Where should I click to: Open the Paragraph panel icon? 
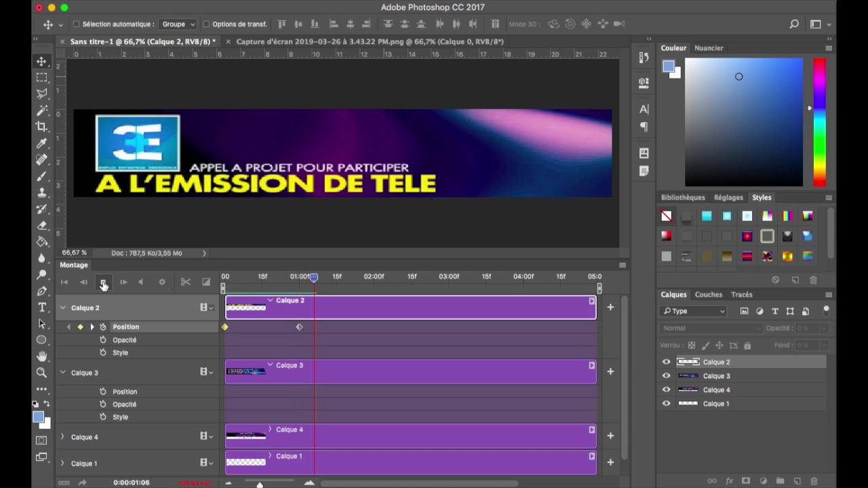tap(644, 127)
